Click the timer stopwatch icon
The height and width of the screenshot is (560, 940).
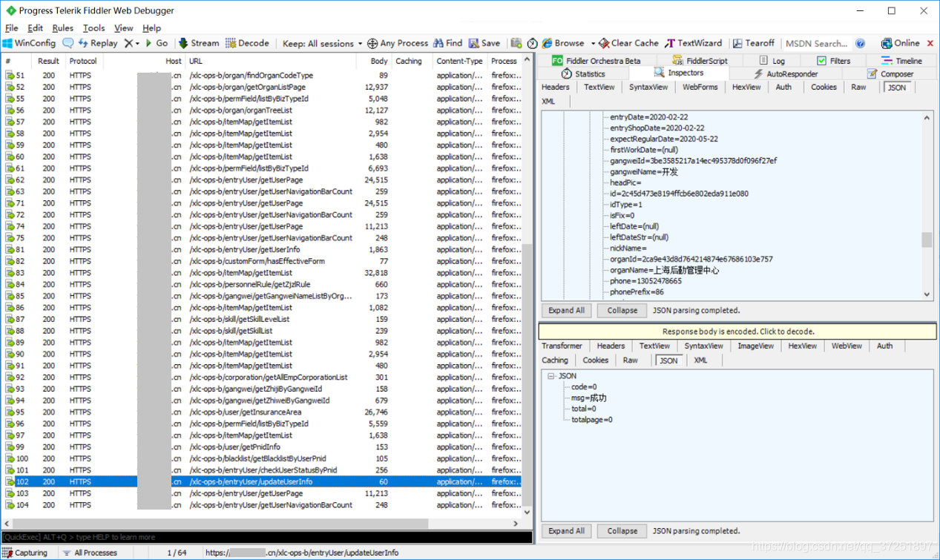pos(532,43)
